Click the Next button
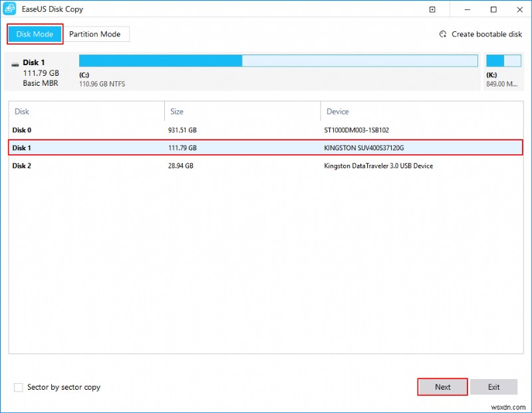 click(x=442, y=386)
